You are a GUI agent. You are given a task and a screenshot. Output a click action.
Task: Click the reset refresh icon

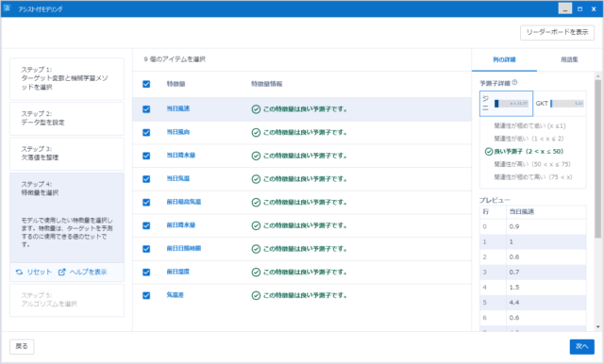tap(19, 272)
